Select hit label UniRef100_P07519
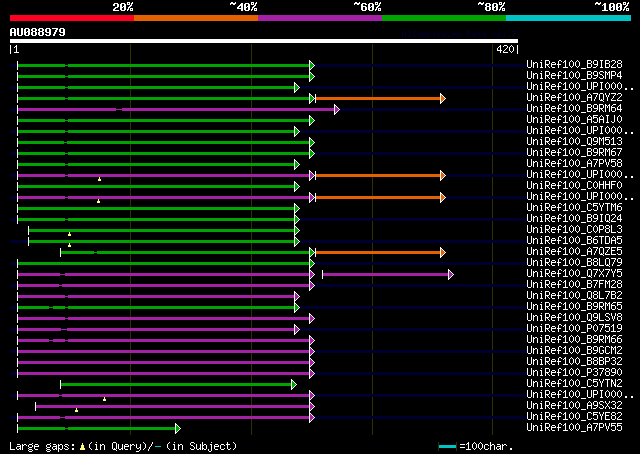This screenshot has width=640, height=454. click(x=574, y=329)
